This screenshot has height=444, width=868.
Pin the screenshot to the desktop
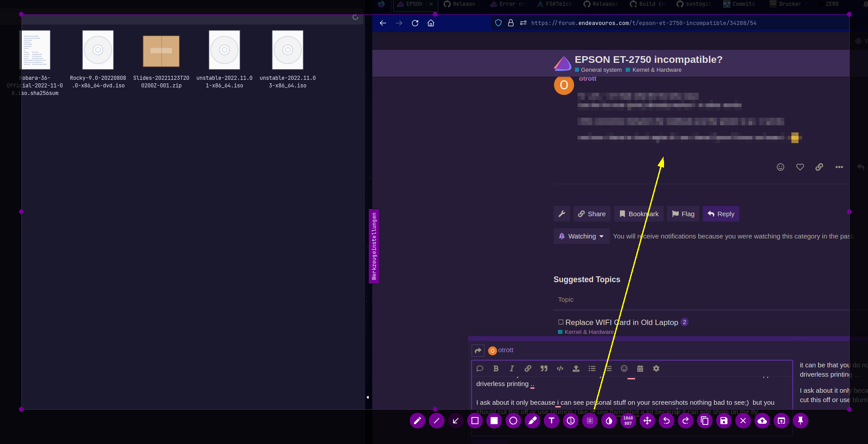click(800, 420)
